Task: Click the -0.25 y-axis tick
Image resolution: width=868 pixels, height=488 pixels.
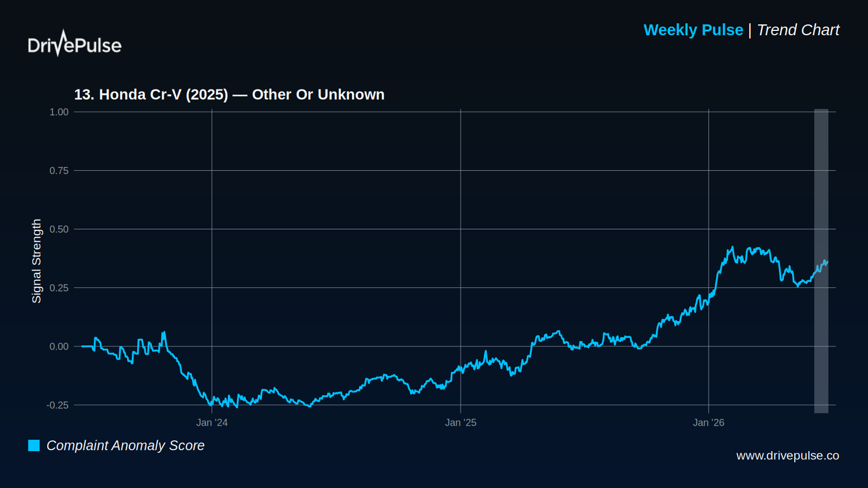Action: pyautogui.click(x=58, y=405)
